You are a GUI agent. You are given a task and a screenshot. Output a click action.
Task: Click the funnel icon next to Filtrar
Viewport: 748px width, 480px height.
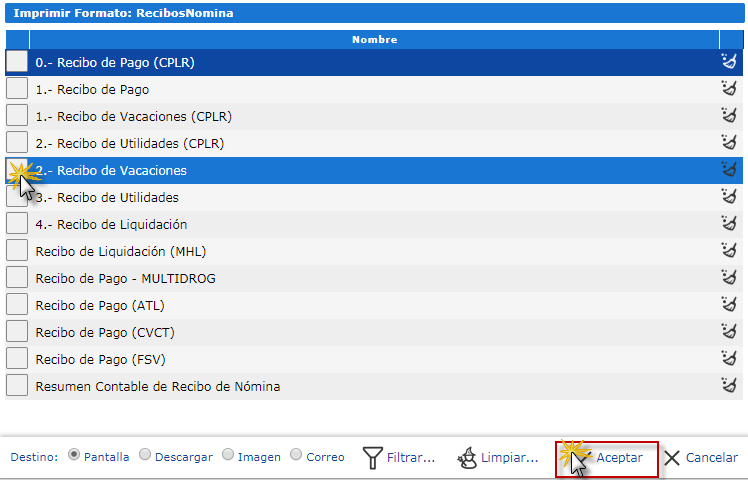[373, 458]
